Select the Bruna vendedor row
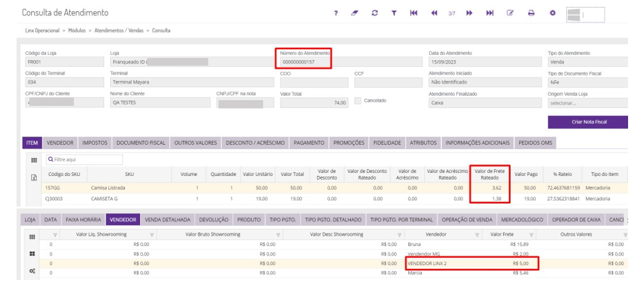The image size is (644, 292). coord(334,244)
